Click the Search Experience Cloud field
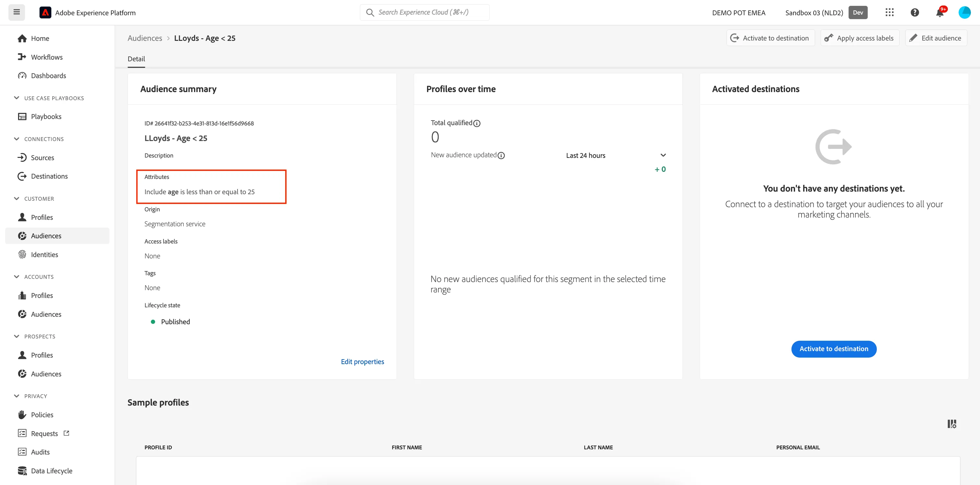Image resolution: width=980 pixels, height=485 pixels. point(424,13)
